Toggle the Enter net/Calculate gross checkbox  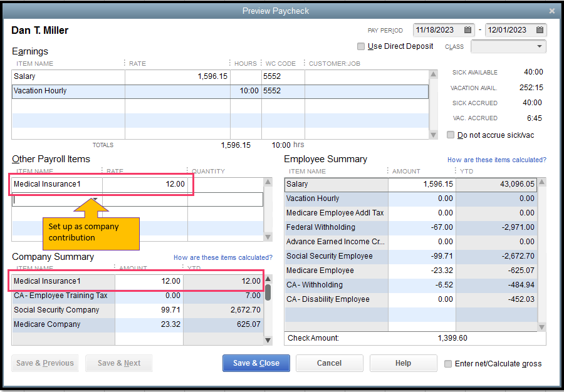(x=449, y=364)
